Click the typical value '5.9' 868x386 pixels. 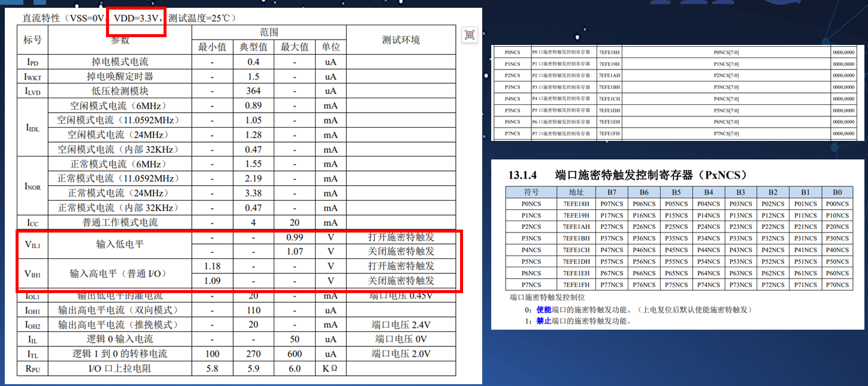(253, 368)
